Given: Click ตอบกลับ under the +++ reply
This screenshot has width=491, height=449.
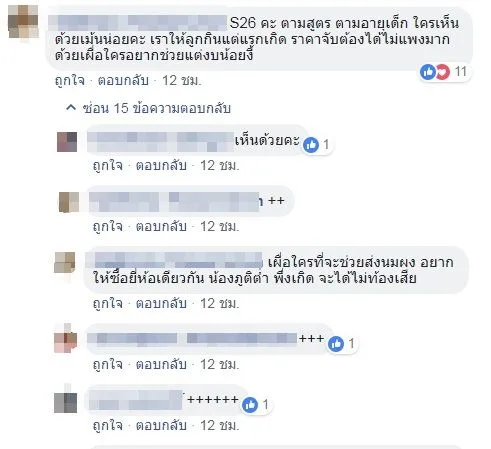Looking at the screenshot, I should tap(161, 365).
